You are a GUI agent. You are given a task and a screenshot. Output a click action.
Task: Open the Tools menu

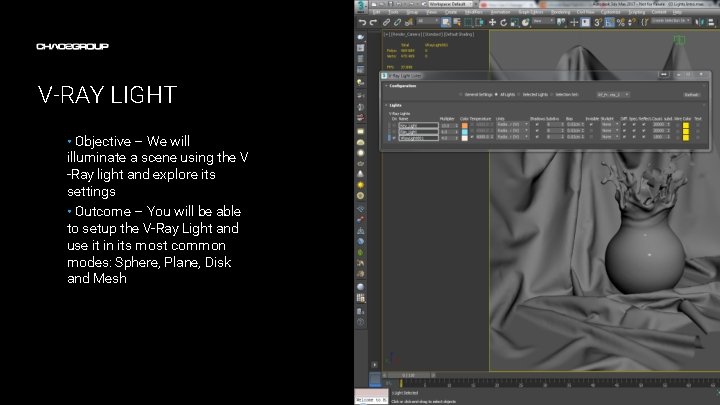394,12
